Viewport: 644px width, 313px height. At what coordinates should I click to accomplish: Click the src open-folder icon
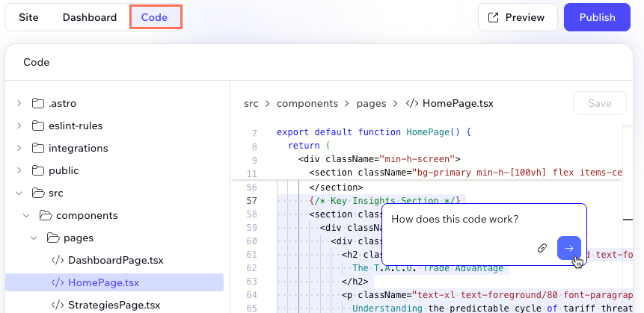pos(38,193)
